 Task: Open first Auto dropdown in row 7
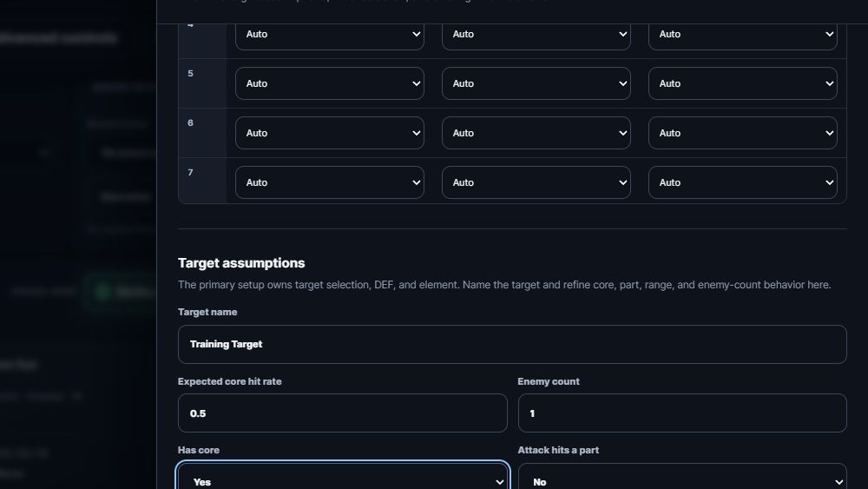pyautogui.click(x=329, y=182)
